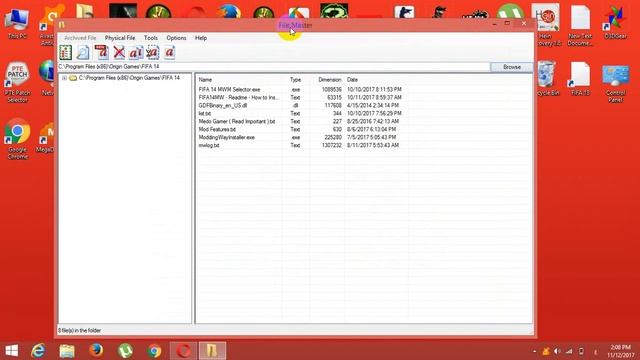This screenshot has width=640, height=360.
Task: Select file 'list.txt' in the list
Action: pos(205,113)
